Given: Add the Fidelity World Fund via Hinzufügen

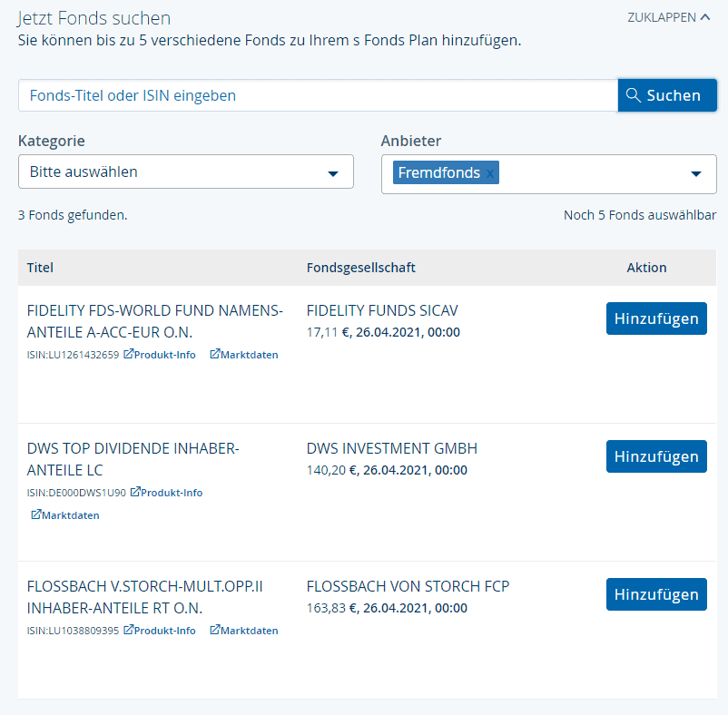Looking at the screenshot, I should pyautogui.click(x=656, y=318).
